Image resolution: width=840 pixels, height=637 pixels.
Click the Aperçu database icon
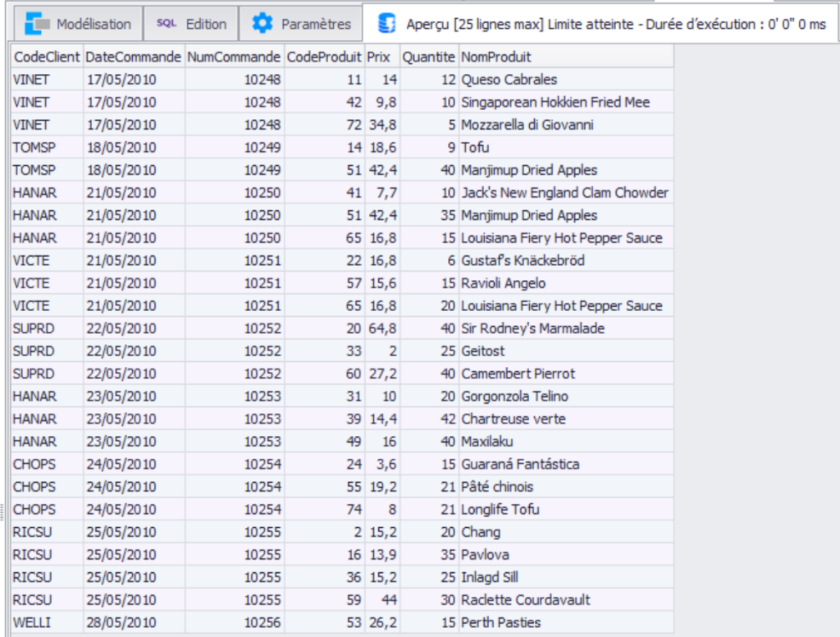(387, 24)
